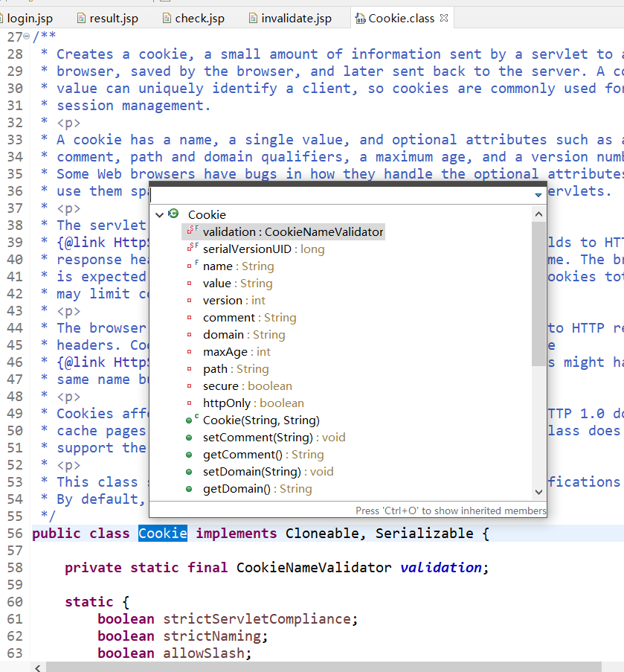
Task: Close the Cookie.class editor tab
Action: coord(444,18)
